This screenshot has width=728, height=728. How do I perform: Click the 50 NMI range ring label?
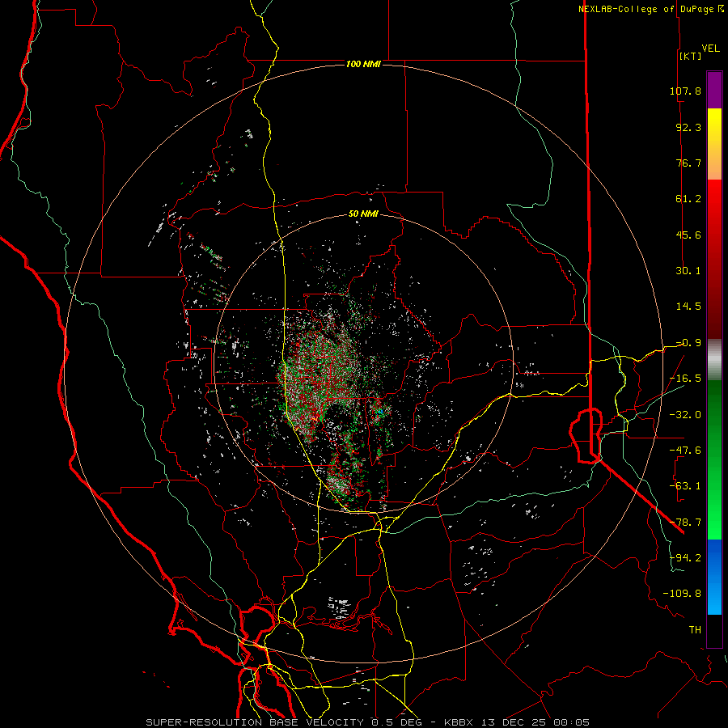[x=363, y=214]
